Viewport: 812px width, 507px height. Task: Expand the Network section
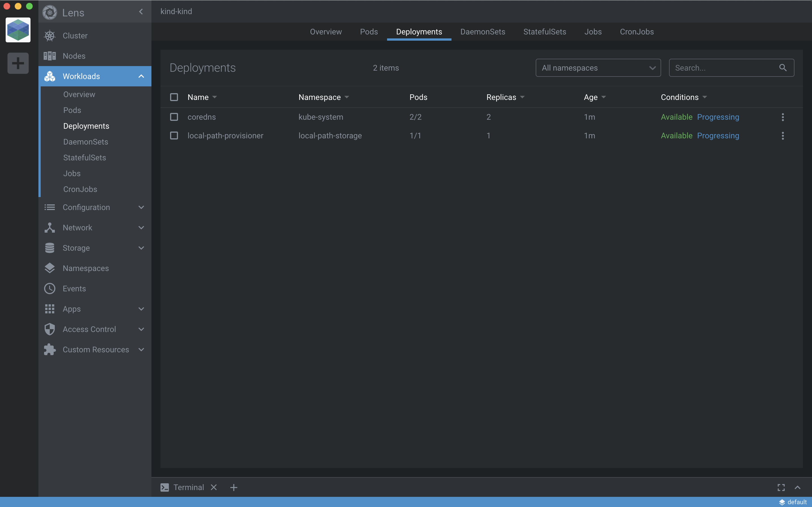click(141, 227)
